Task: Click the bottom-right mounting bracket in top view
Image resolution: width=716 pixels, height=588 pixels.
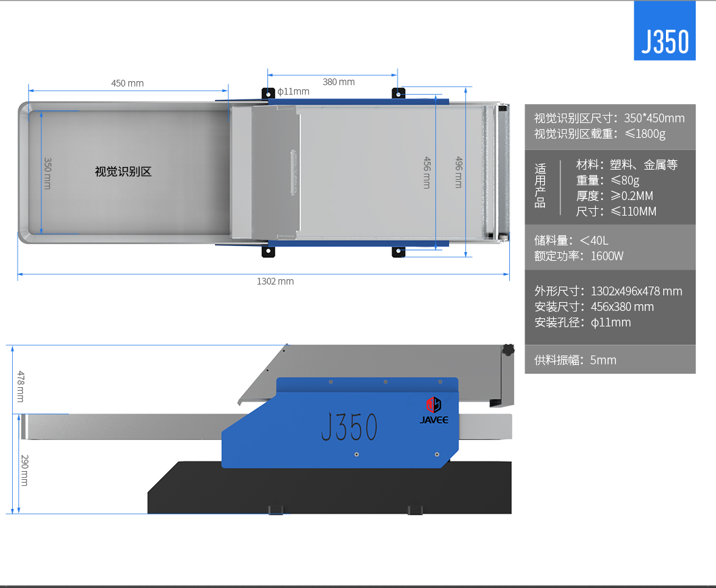Action: tap(399, 252)
